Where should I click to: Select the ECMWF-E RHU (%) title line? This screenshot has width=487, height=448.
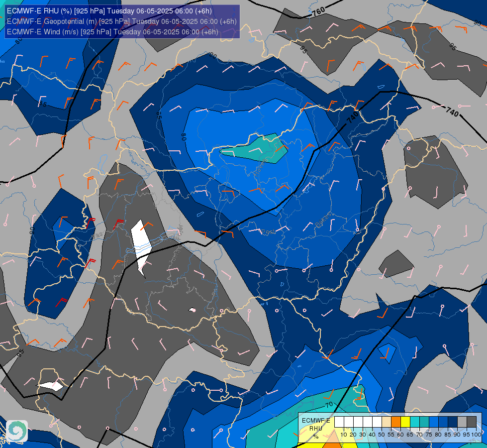click(109, 11)
